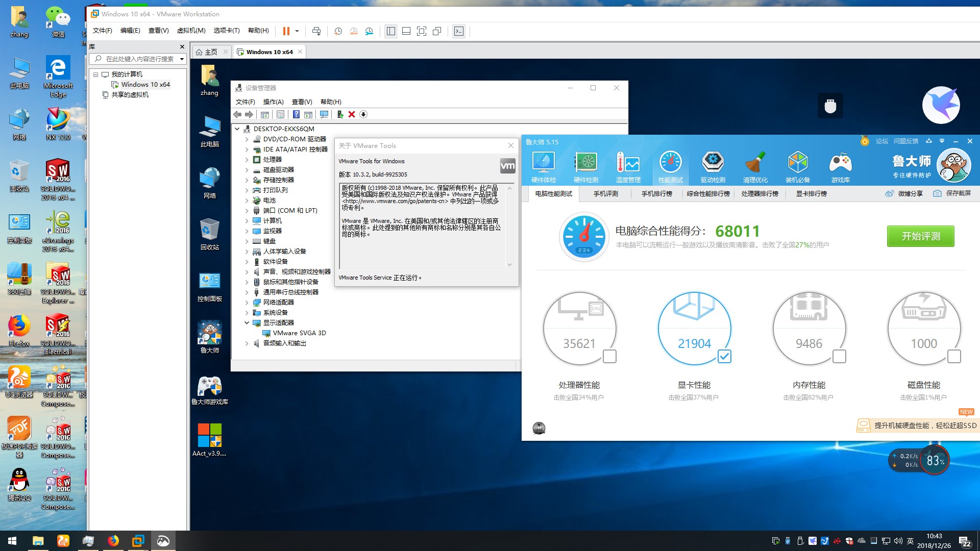The height and width of the screenshot is (551, 980).
Task: Select 性能测试 performance test icon
Action: coord(670,167)
